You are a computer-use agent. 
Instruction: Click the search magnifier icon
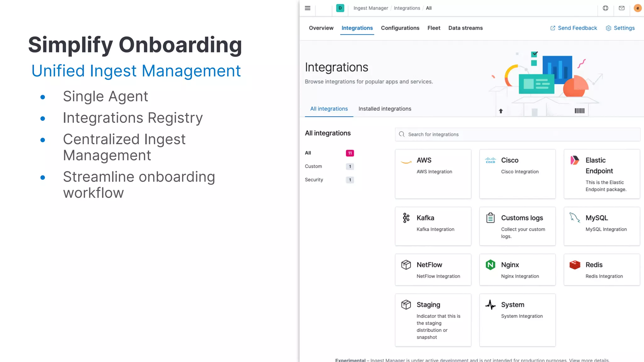(x=402, y=134)
